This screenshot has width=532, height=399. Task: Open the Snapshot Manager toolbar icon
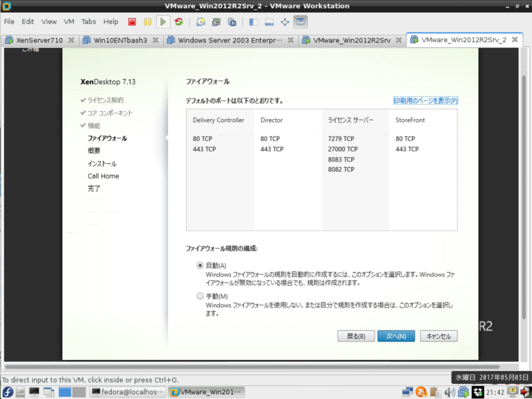pos(232,22)
